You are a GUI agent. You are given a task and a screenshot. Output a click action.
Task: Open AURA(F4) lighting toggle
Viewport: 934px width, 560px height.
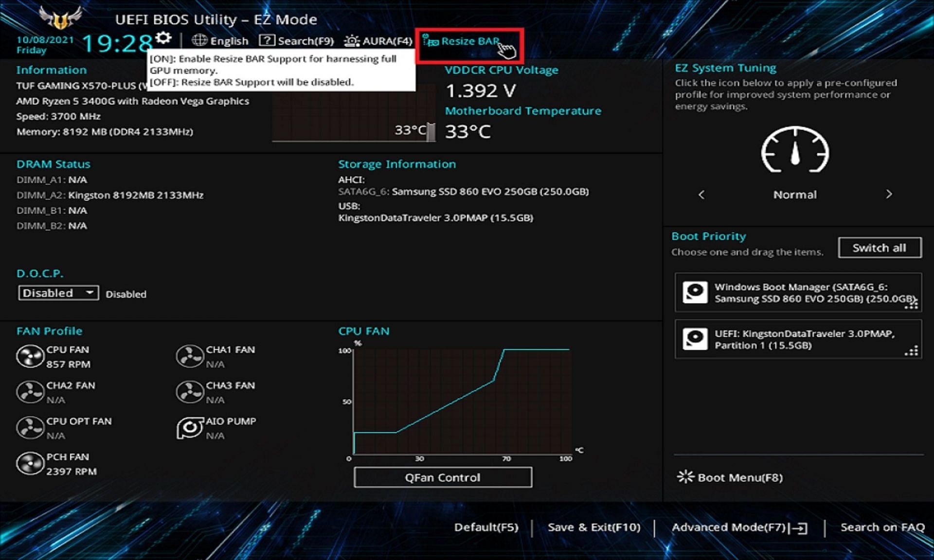378,41
